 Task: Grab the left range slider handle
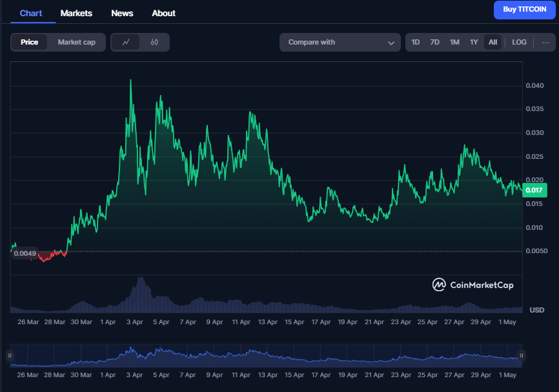click(x=10, y=355)
